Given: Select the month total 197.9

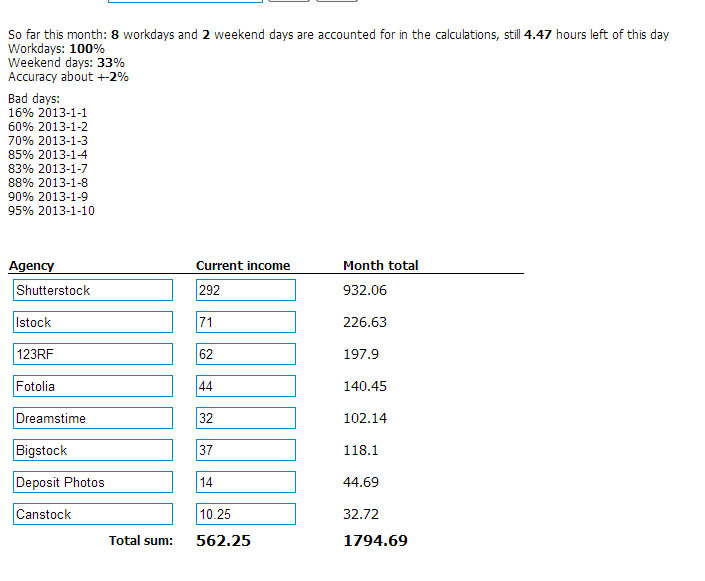Looking at the screenshot, I should pyautogui.click(x=361, y=354).
